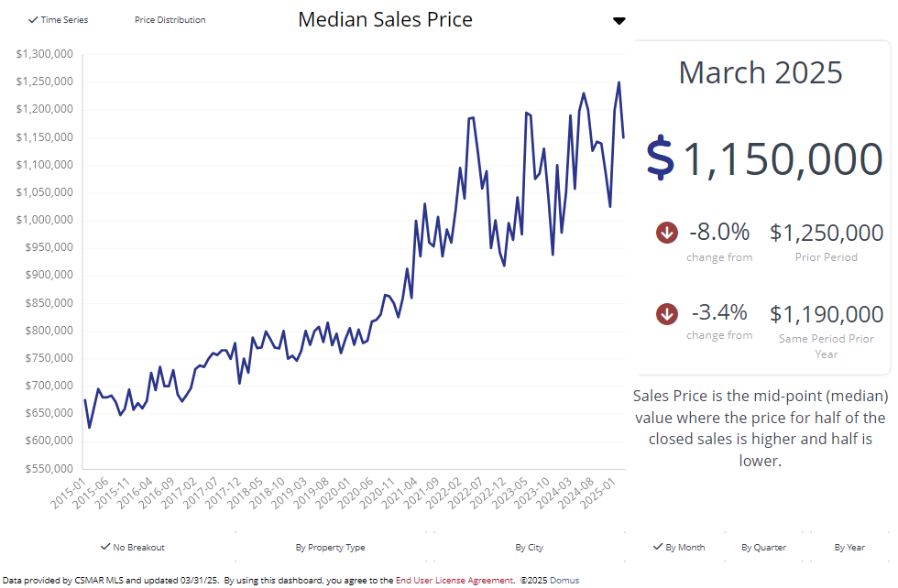The image size is (898, 588).
Task: Click the Median Sales Price title
Action: point(385,19)
